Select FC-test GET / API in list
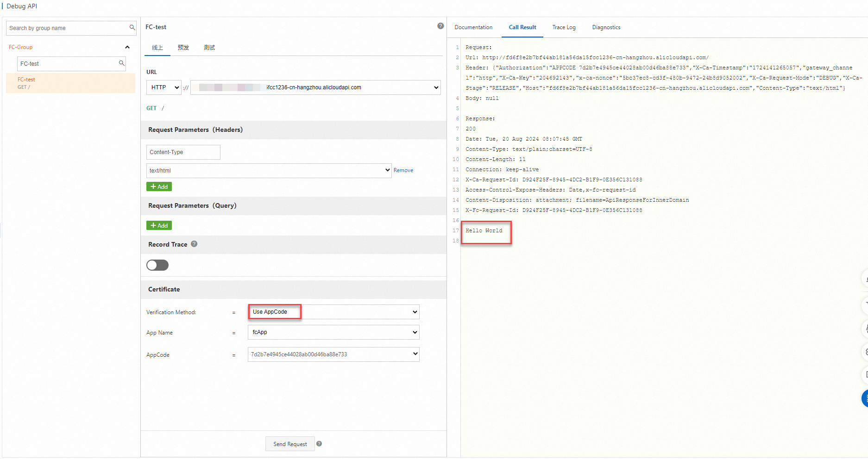The width and height of the screenshot is (868, 459). click(x=70, y=83)
